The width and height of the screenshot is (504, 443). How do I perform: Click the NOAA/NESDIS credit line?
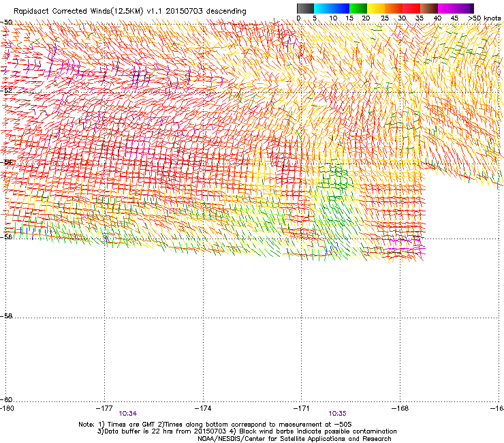294,439
